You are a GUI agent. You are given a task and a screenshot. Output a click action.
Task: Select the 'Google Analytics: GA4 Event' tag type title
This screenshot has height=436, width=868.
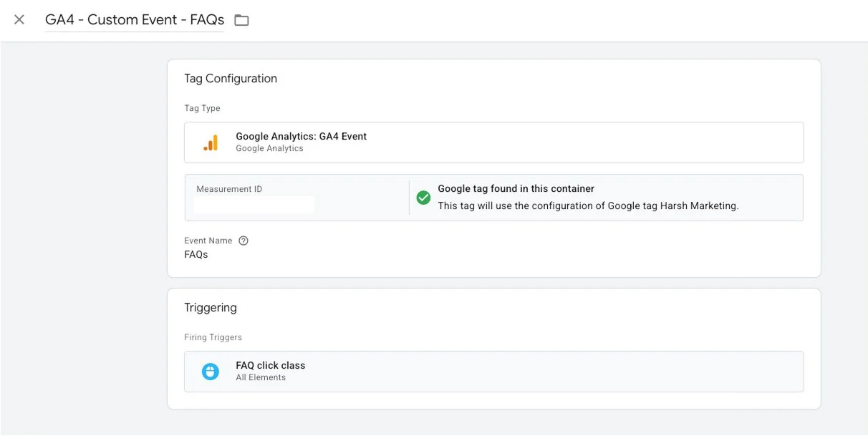pyautogui.click(x=301, y=136)
